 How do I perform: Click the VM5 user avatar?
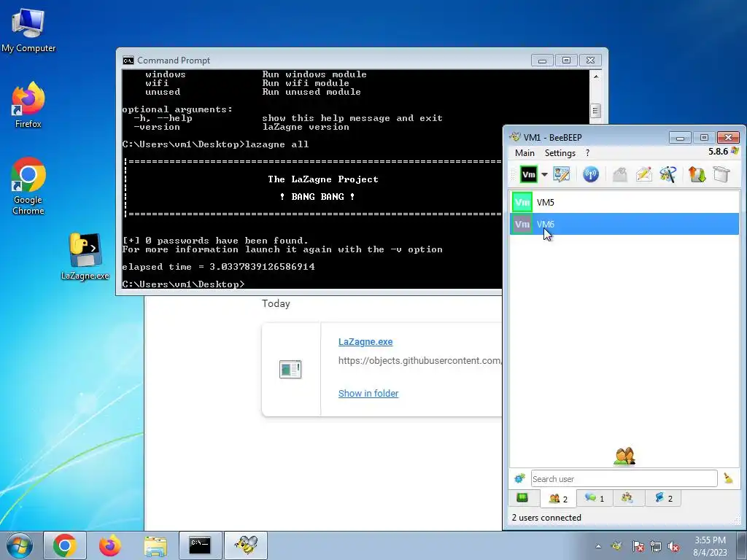click(x=522, y=203)
